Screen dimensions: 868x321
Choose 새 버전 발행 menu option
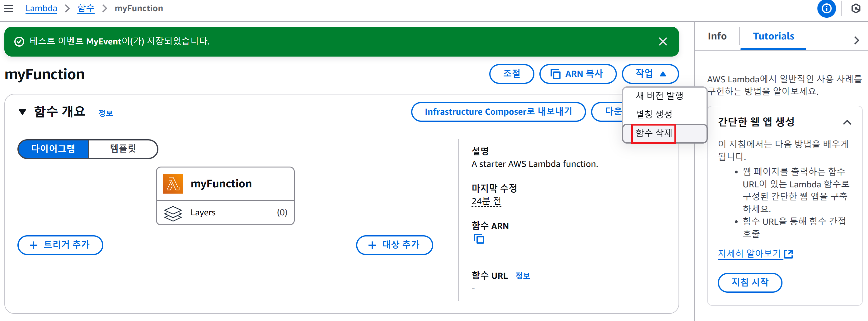pyautogui.click(x=659, y=96)
